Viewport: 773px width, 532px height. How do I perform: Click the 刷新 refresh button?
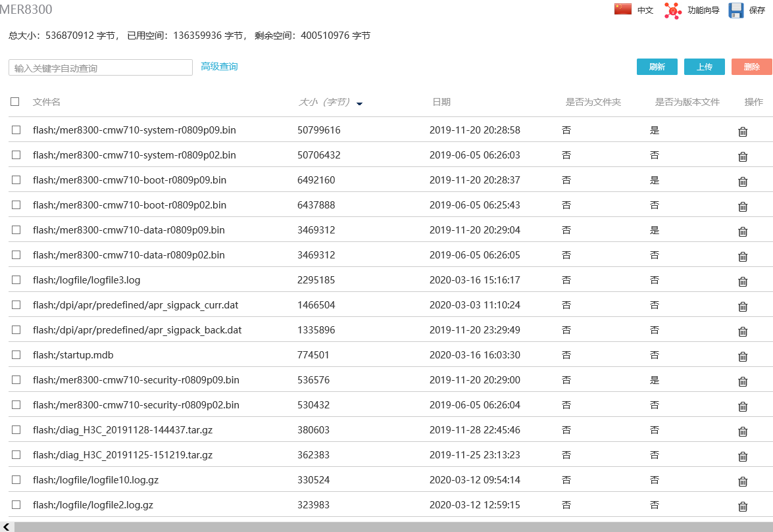(x=657, y=67)
